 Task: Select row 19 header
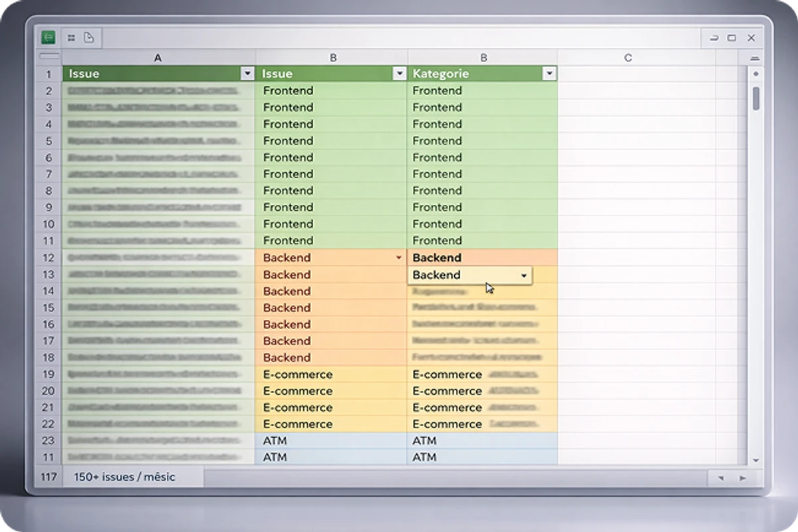click(x=48, y=374)
